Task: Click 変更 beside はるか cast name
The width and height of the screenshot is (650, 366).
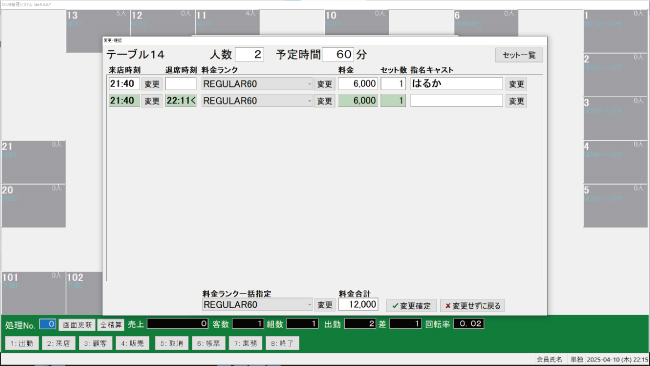Action: coord(516,84)
